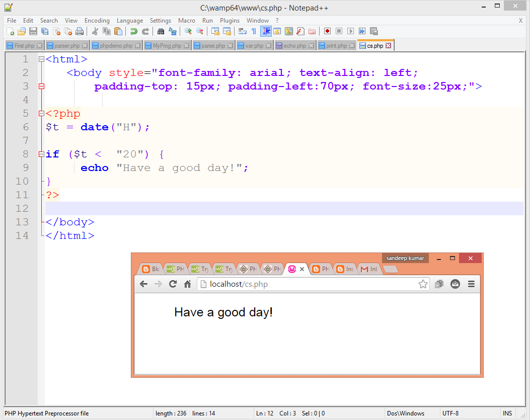The image size is (530, 420).
Task: Click the browser extension icon beside star
Action: (x=439, y=284)
